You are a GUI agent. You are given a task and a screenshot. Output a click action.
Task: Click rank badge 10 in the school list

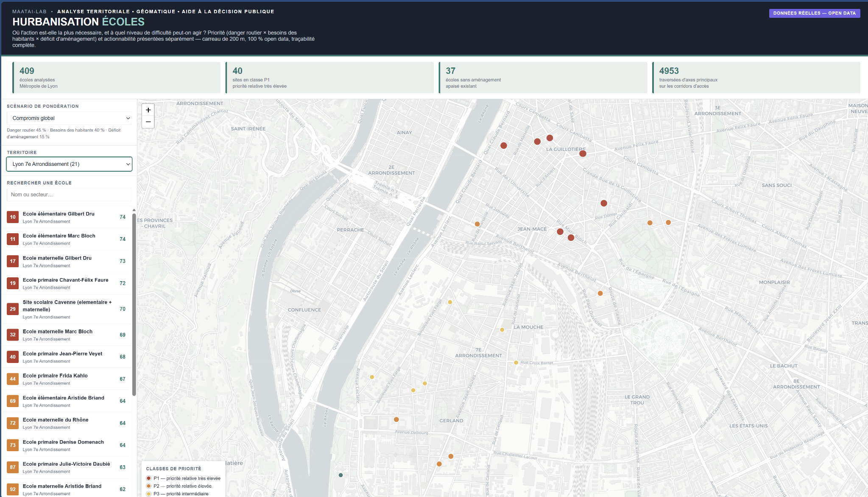point(13,217)
